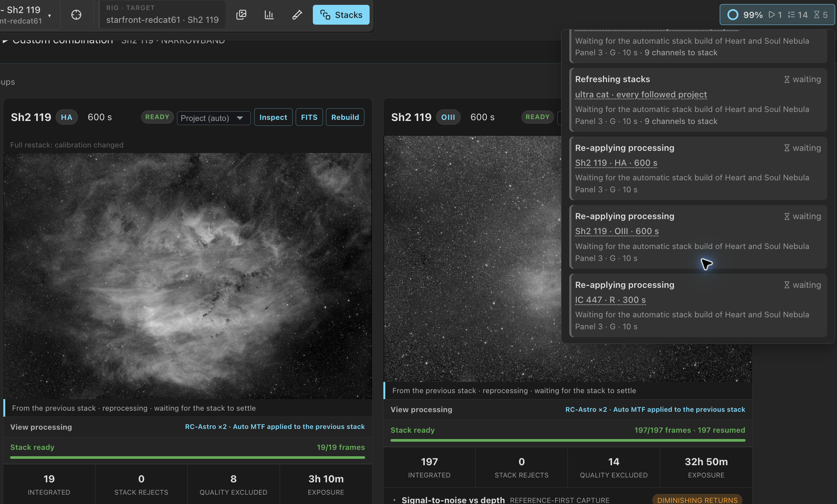Open the Project (auto) dropdown for HA
This screenshot has height=504, width=837.
(x=214, y=118)
